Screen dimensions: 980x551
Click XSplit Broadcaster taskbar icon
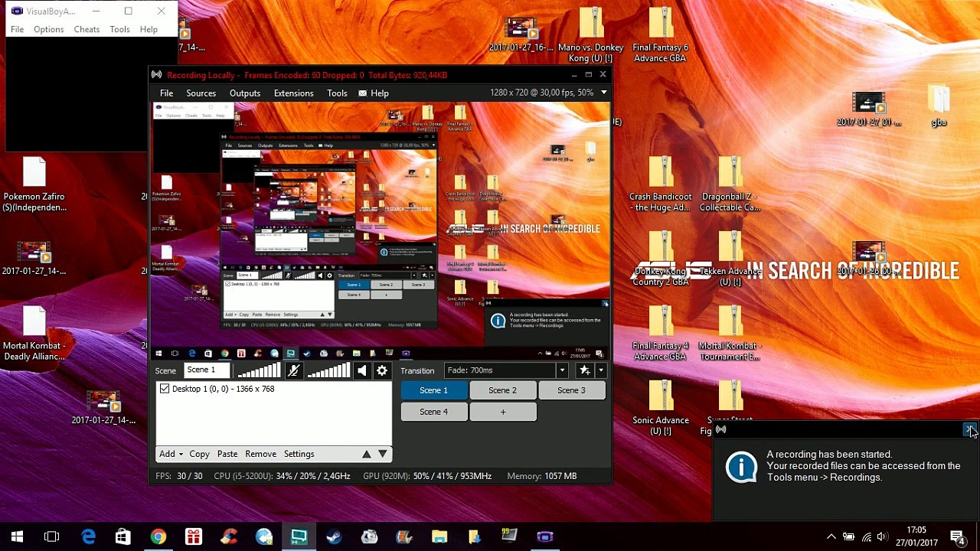(299, 536)
